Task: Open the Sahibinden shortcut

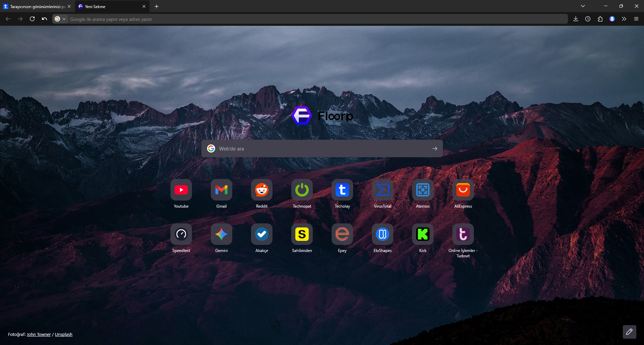Action: pyautogui.click(x=302, y=234)
